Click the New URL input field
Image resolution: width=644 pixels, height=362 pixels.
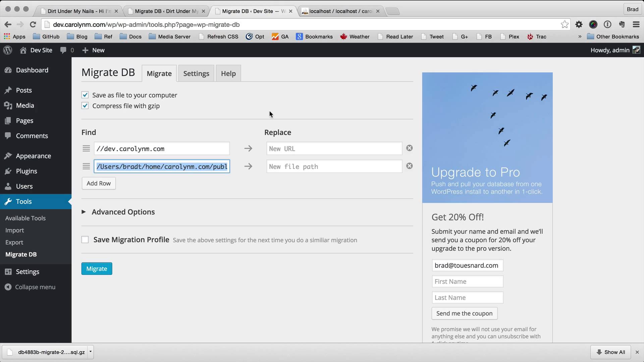tap(334, 148)
